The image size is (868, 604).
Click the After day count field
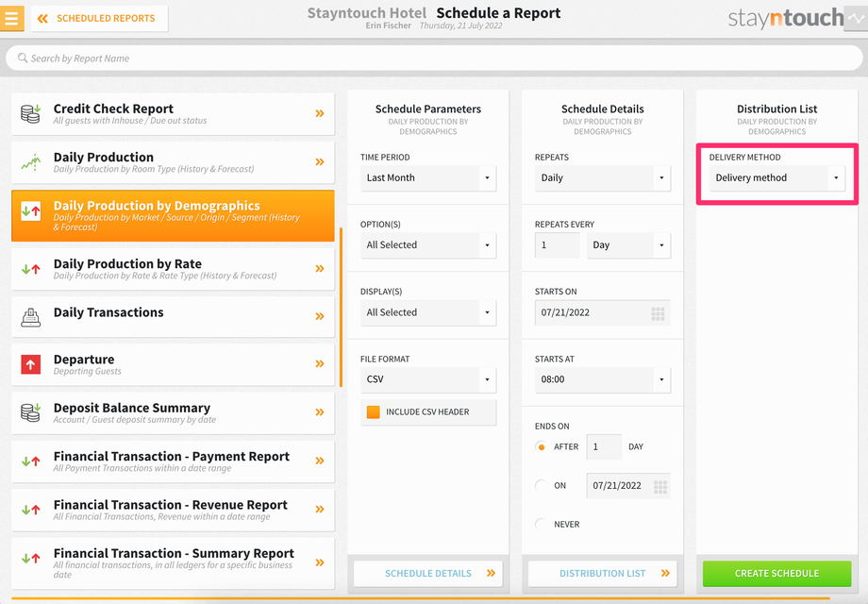[604, 446]
